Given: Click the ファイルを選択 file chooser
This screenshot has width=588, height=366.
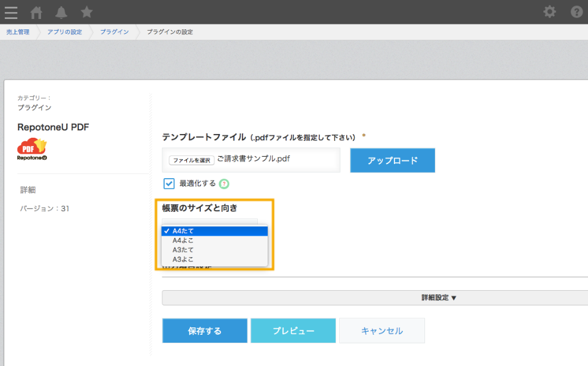Looking at the screenshot, I should tap(192, 160).
